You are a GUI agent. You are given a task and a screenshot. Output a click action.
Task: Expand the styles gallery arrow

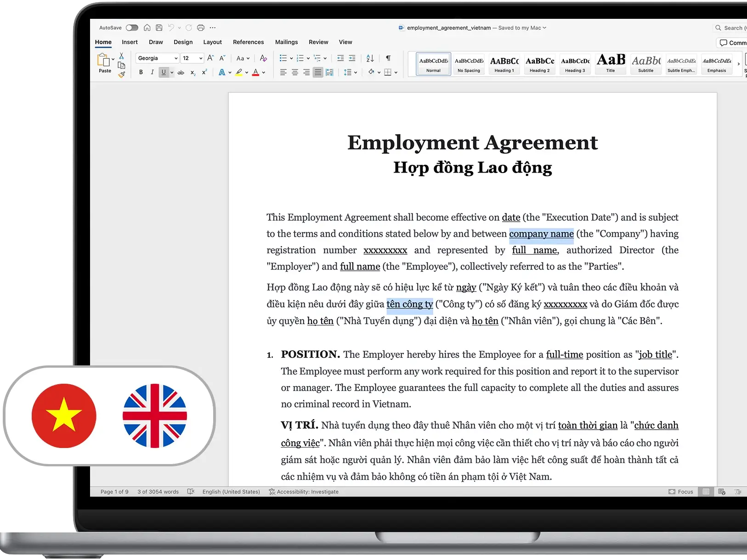pos(739,64)
